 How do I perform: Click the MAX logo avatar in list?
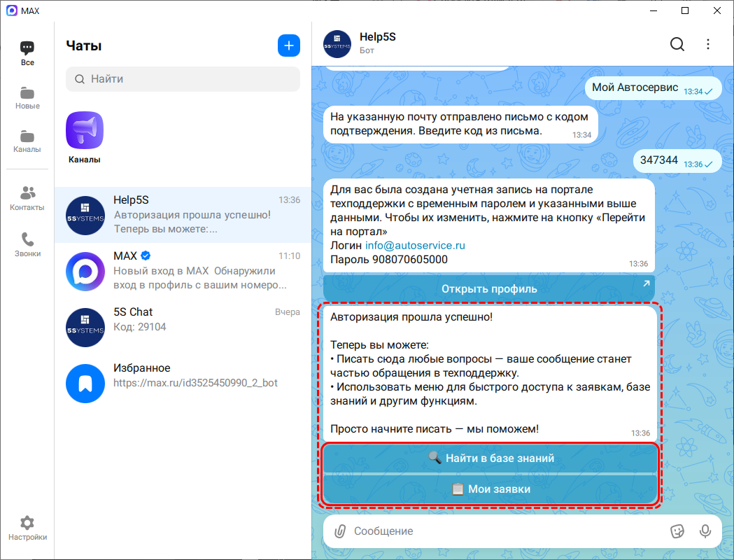(85, 272)
